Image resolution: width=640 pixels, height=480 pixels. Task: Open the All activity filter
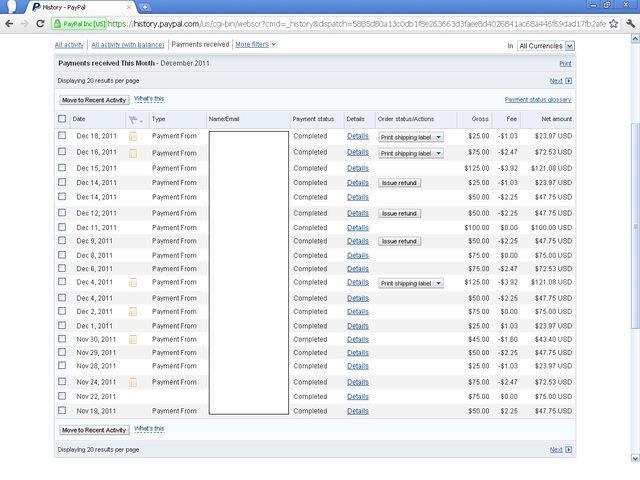69,45
